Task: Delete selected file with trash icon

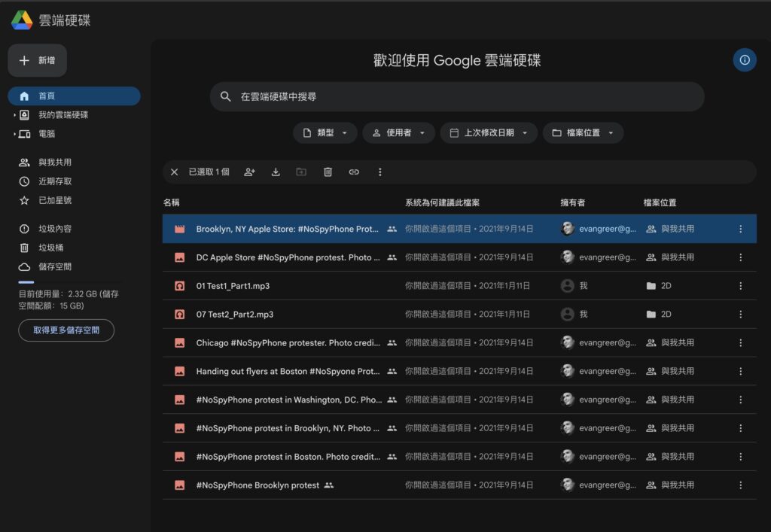Action: (x=328, y=172)
